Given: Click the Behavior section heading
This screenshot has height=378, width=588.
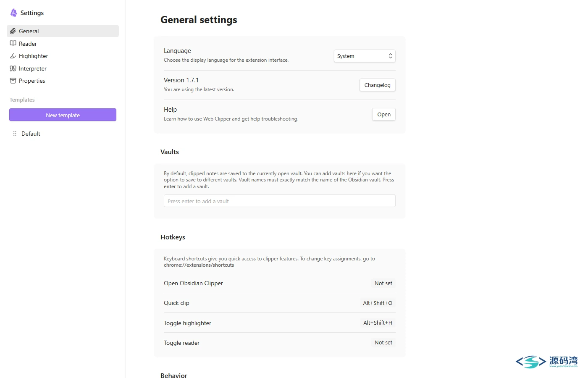Looking at the screenshot, I should (174, 375).
